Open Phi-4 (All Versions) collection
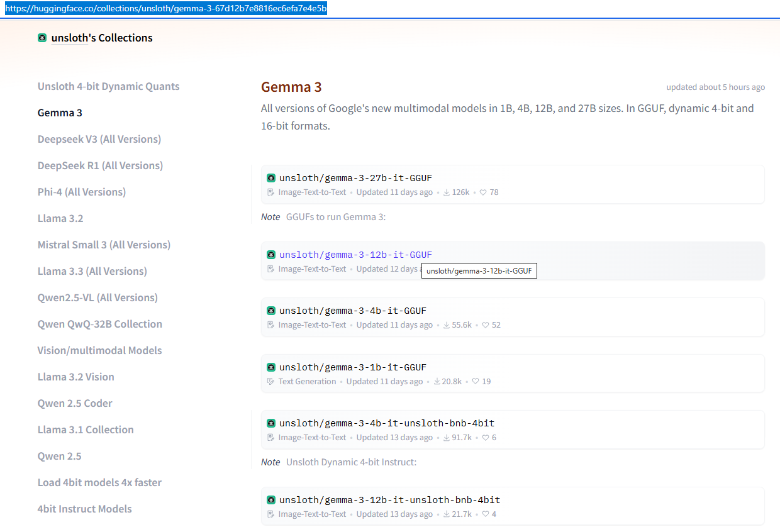This screenshot has height=532, width=780. pos(82,192)
